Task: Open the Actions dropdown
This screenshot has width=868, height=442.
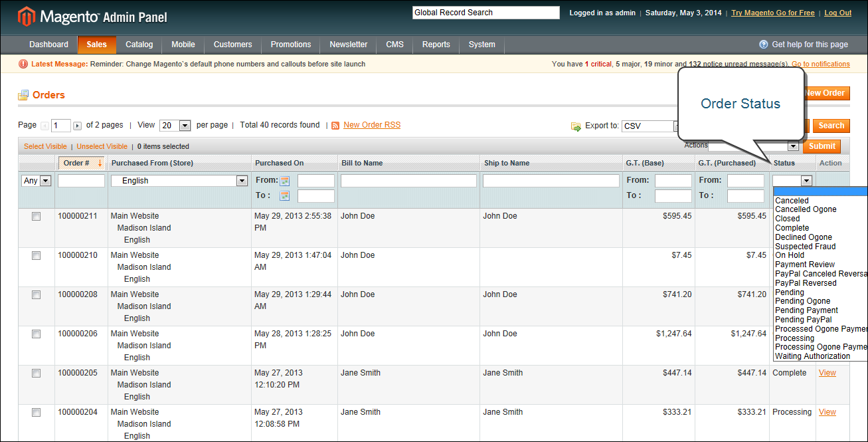Action: click(753, 146)
